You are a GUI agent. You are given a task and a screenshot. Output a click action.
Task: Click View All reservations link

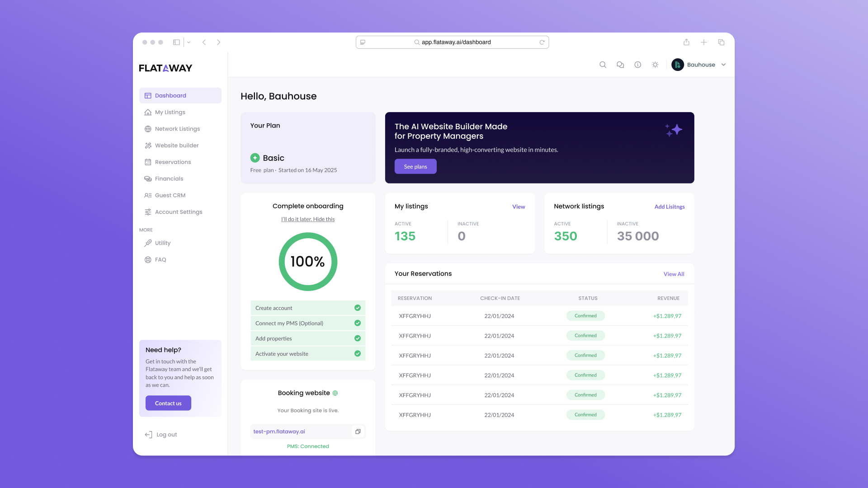tap(674, 274)
